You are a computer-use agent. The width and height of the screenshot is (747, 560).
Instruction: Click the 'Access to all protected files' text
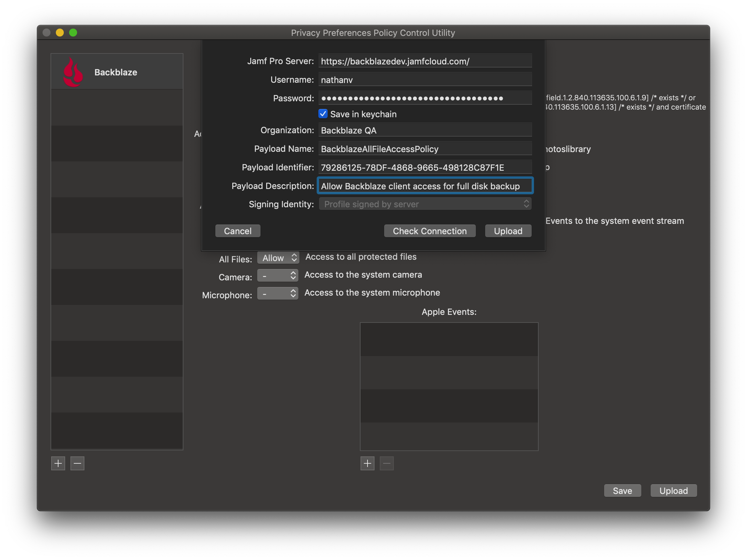[361, 257]
